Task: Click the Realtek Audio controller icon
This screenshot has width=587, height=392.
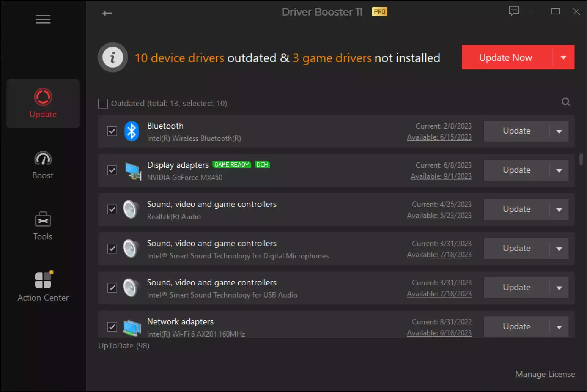Action: pos(131,209)
